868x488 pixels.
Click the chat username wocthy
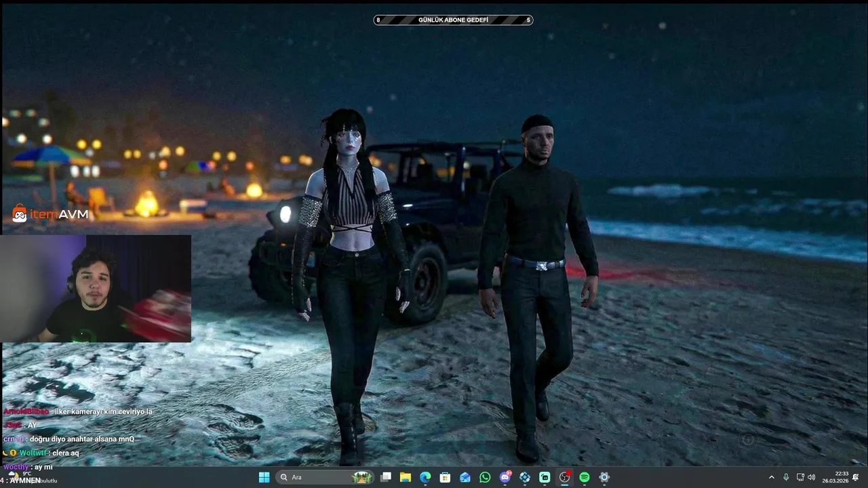[16, 467]
